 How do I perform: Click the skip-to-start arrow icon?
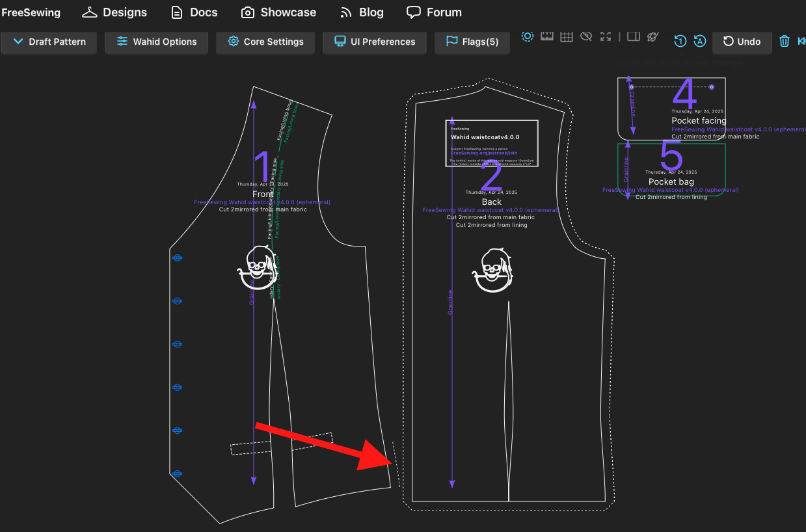click(801, 41)
